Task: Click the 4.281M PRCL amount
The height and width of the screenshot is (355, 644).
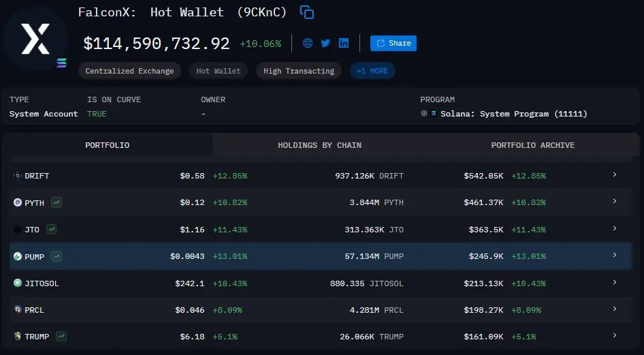Action: click(376, 310)
